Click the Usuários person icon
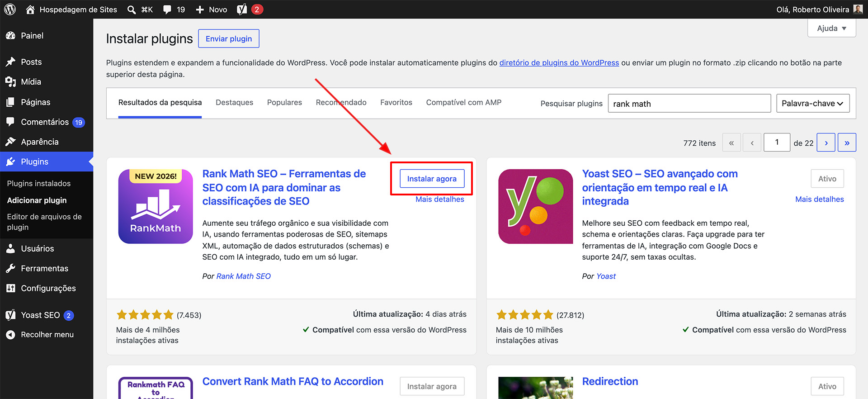This screenshot has height=399, width=868. click(10, 249)
